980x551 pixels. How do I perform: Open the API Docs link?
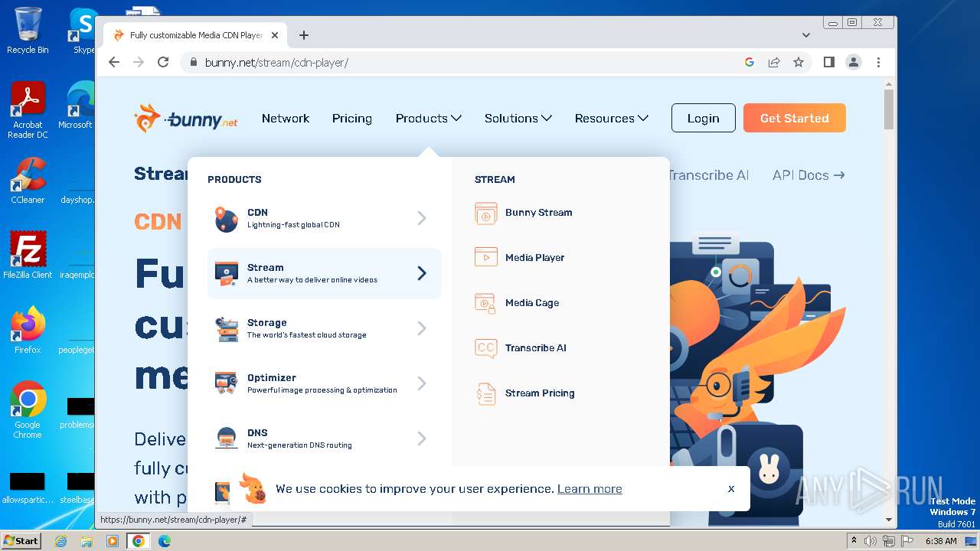tap(808, 175)
